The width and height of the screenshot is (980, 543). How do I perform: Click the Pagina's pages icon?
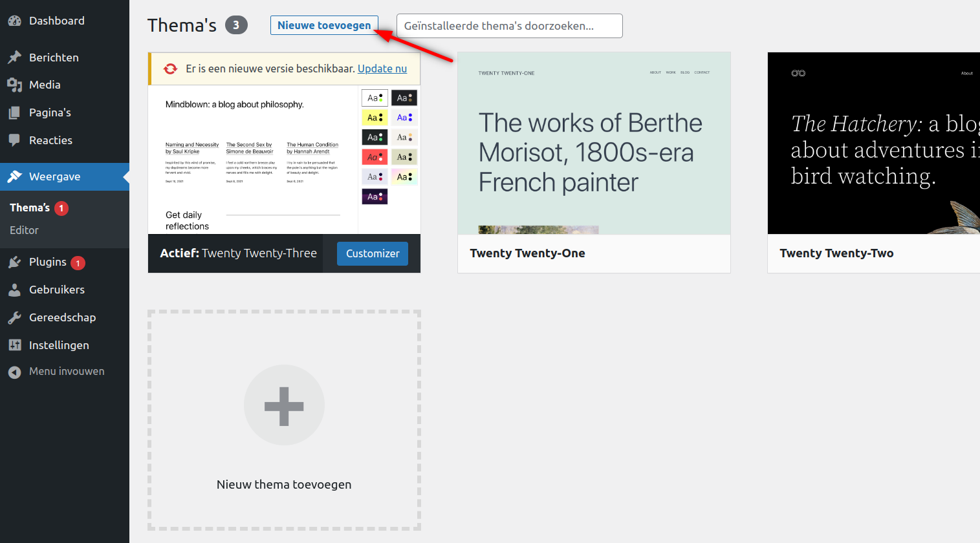(x=15, y=112)
